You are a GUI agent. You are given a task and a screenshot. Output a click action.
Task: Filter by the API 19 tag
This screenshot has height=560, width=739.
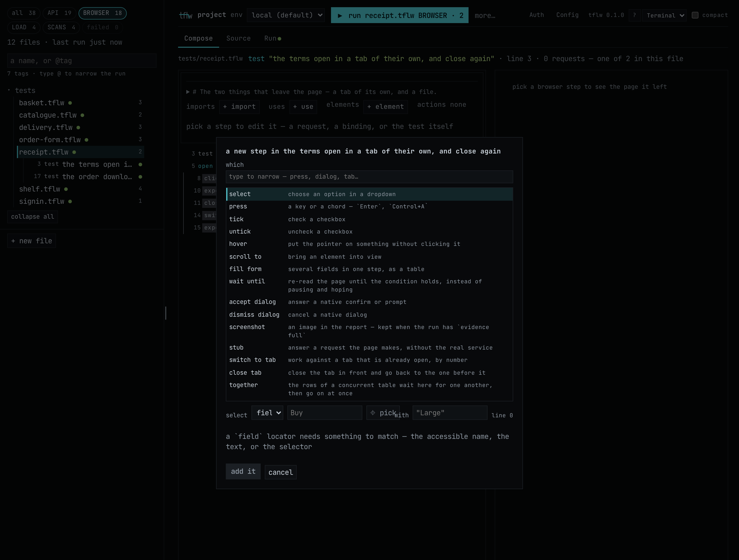60,13
